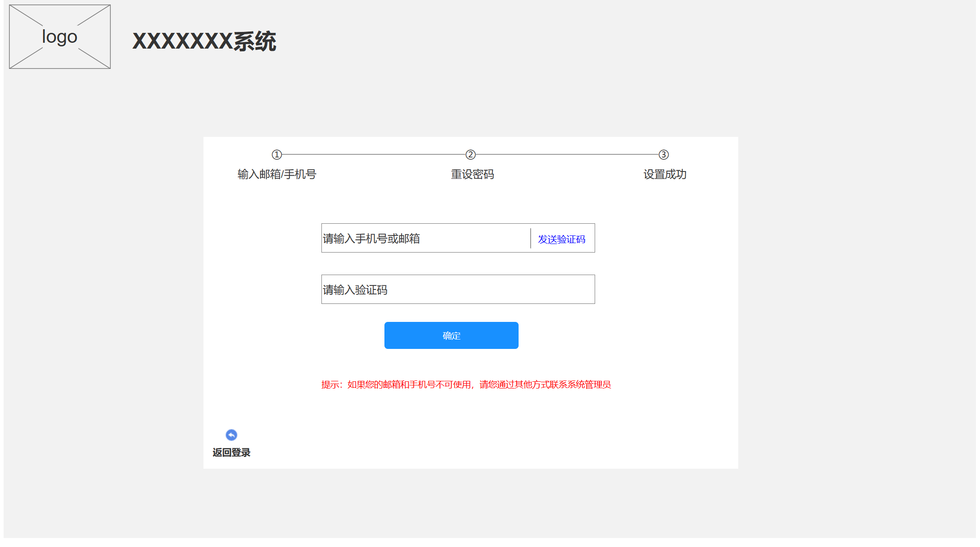Click the 返回登录 text link
980x547 pixels.
click(231, 452)
